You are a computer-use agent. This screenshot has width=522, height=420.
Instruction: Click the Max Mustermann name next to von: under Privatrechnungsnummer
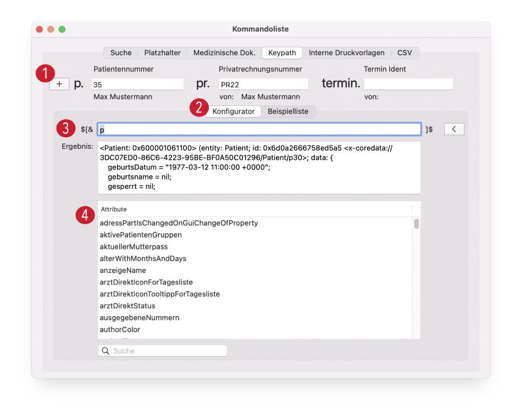(270, 97)
